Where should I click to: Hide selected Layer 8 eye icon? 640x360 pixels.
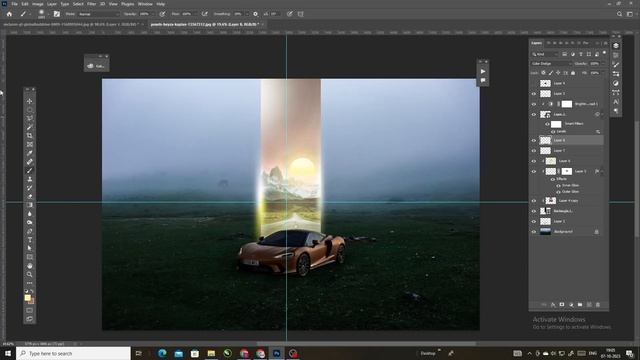click(x=533, y=140)
